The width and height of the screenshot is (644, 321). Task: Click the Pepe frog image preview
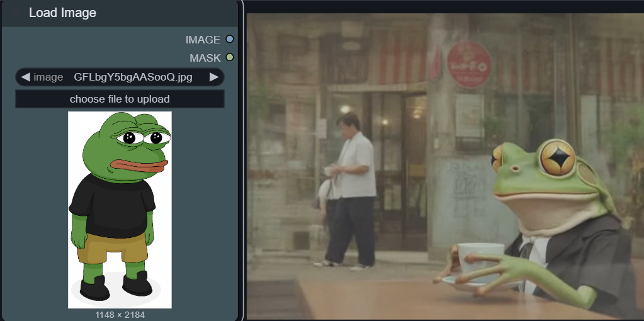(x=120, y=210)
